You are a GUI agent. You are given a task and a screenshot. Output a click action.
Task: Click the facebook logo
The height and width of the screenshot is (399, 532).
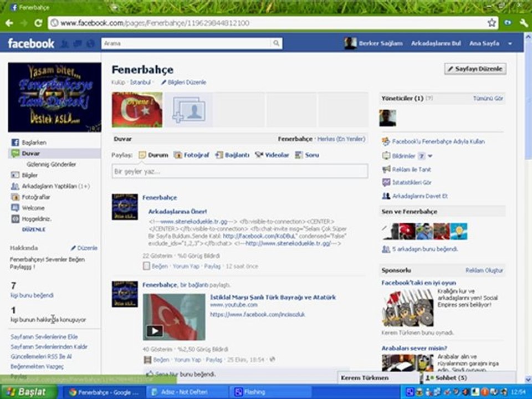[x=31, y=43]
